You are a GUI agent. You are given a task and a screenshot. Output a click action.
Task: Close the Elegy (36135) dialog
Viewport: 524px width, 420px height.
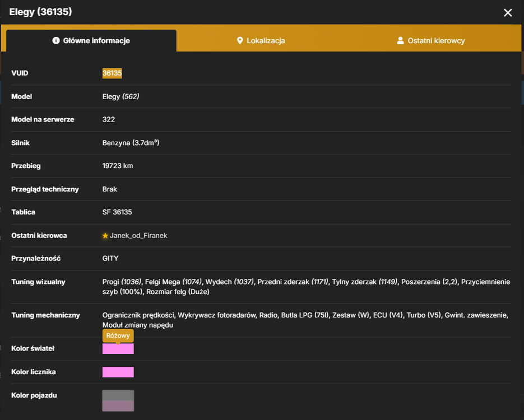[x=508, y=13]
